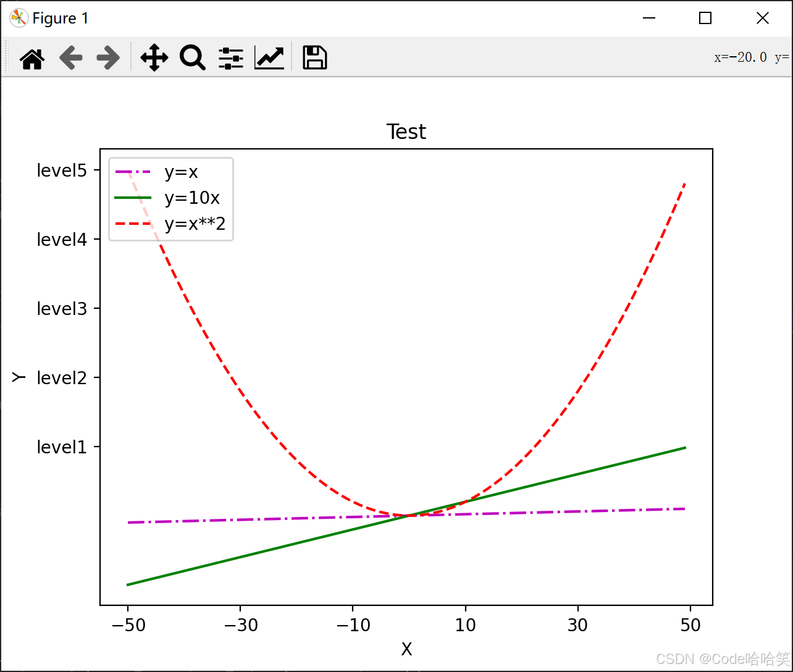Minimize the Figure 1 window
The width and height of the screenshot is (793, 672).
tap(648, 19)
